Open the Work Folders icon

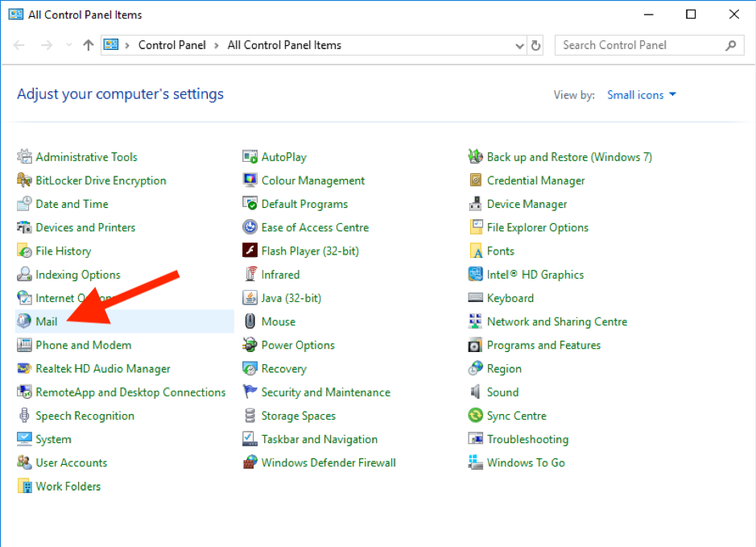tap(24, 487)
